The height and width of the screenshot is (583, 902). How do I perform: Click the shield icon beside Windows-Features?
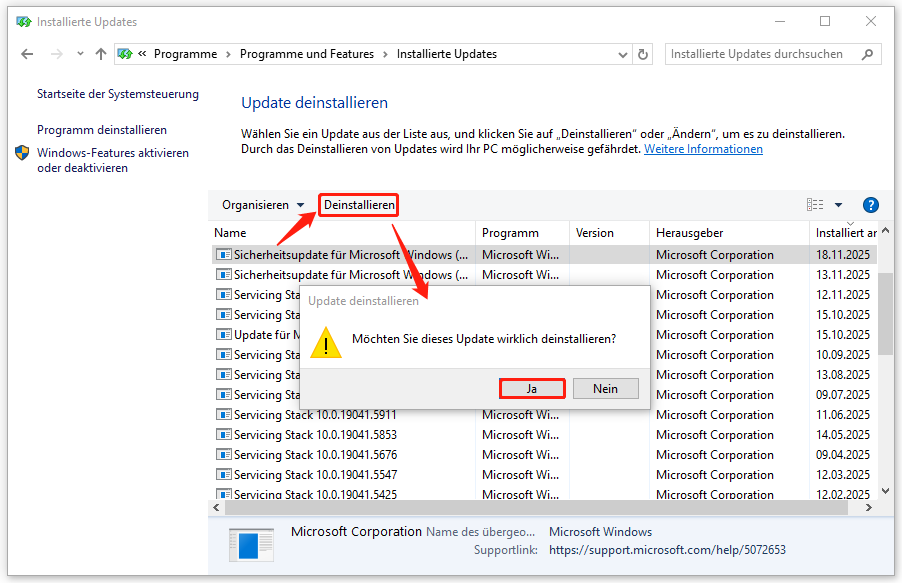[22, 154]
